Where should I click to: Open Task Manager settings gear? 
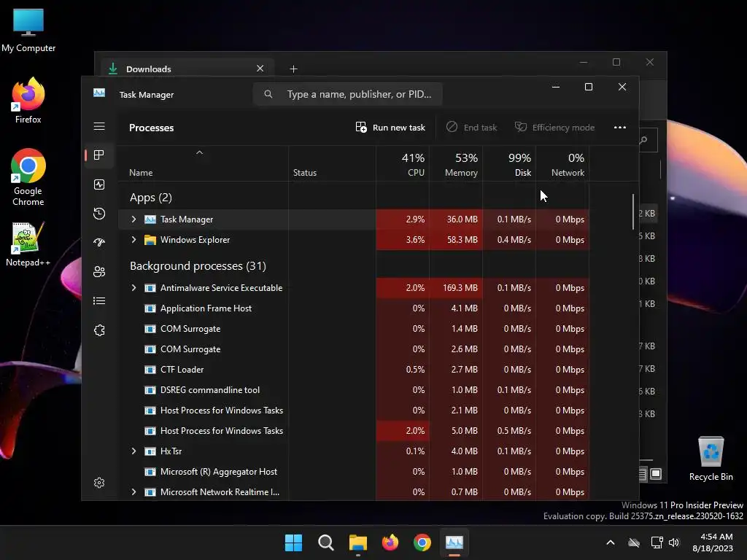pyautogui.click(x=99, y=483)
